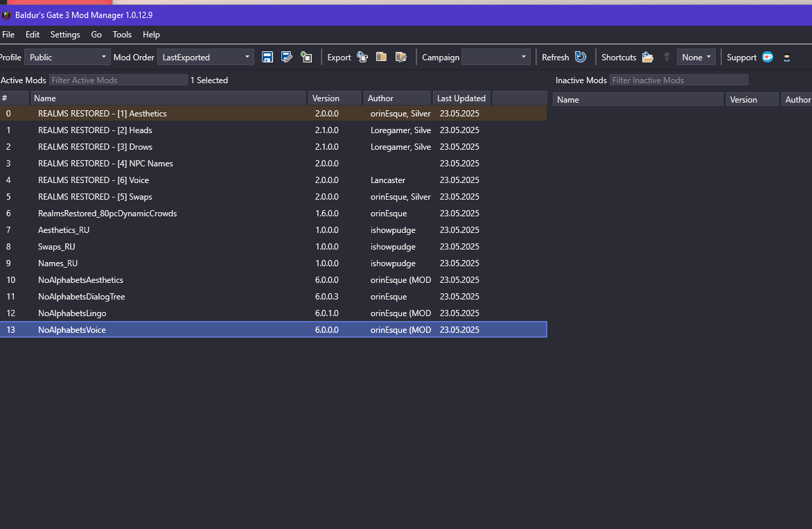The image size is (812, 529).
Task: Click the Save order as icon with pencil
Action: [286, 57]
